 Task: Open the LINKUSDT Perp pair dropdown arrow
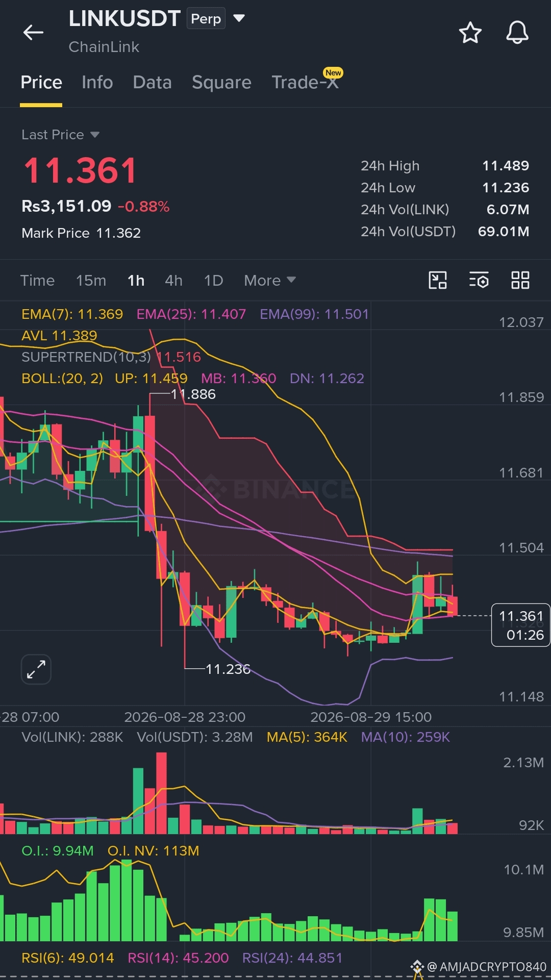(x=239, y=18)
